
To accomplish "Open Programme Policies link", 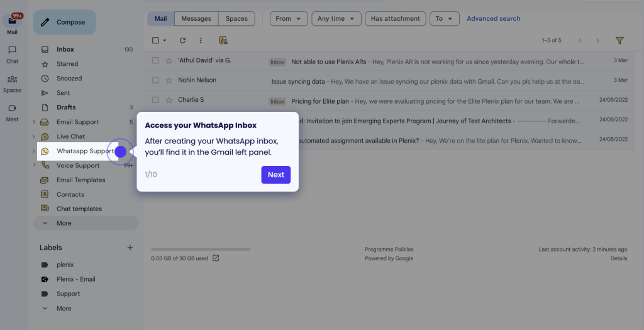I will coord(389,249).
